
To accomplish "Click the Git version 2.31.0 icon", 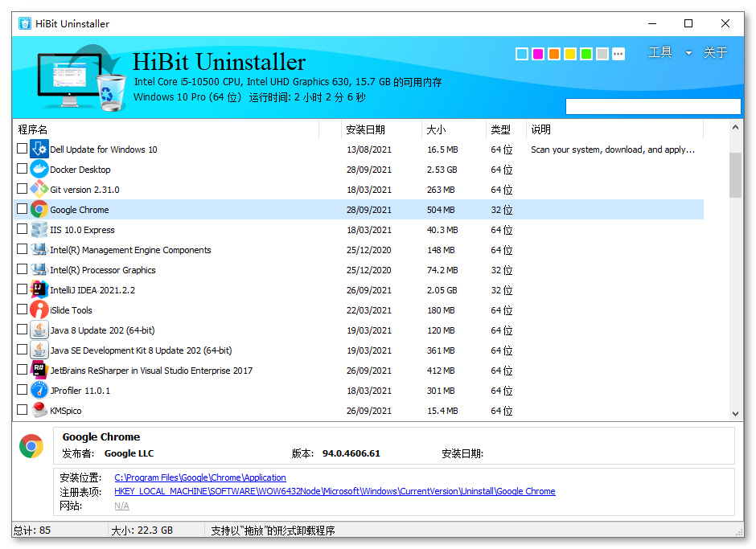I will click(x=39, y=190).
